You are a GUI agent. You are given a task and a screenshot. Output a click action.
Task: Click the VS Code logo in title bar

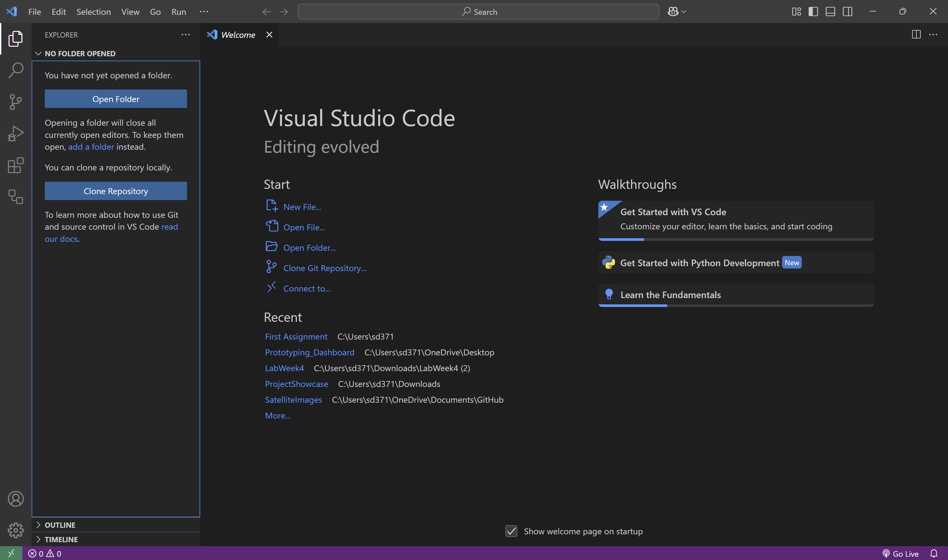coord(12,11)
